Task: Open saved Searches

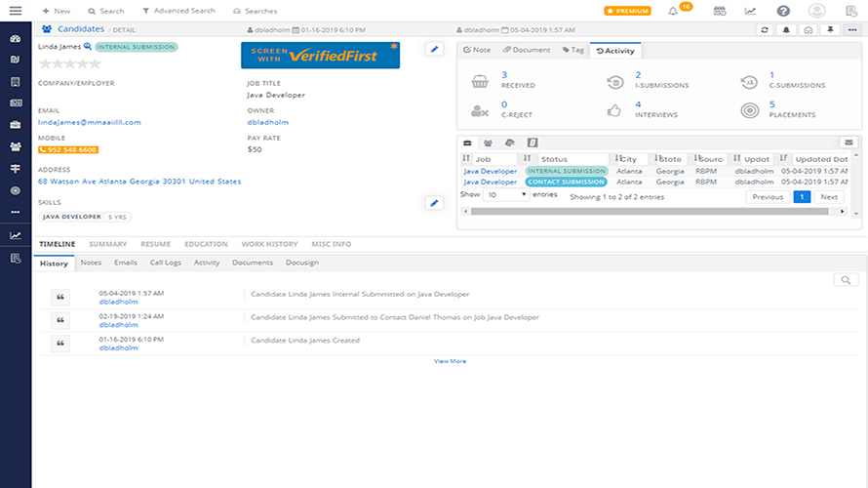Action: 256,11
